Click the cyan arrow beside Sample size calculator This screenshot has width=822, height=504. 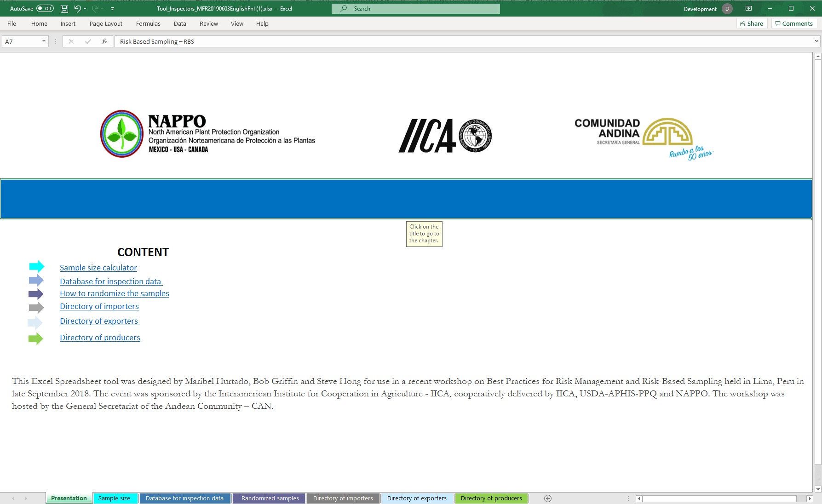36,267
